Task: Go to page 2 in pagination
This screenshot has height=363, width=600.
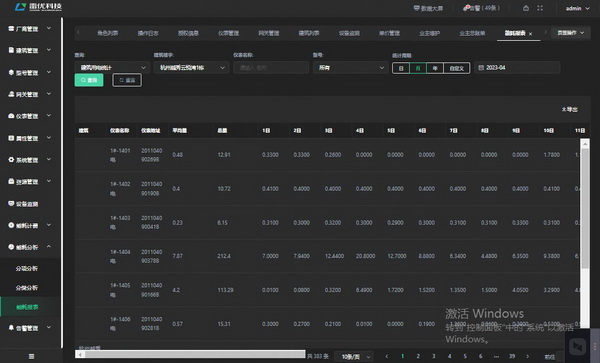Action: pos(418,356)
